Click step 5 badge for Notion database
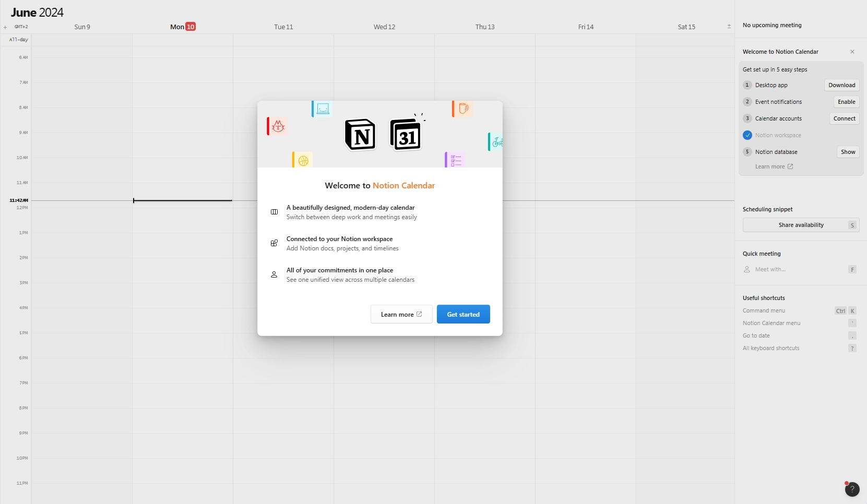 pos(747,152)
